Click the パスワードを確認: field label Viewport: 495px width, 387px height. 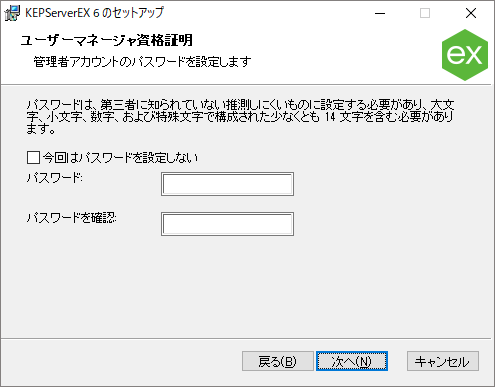(72, 218)
